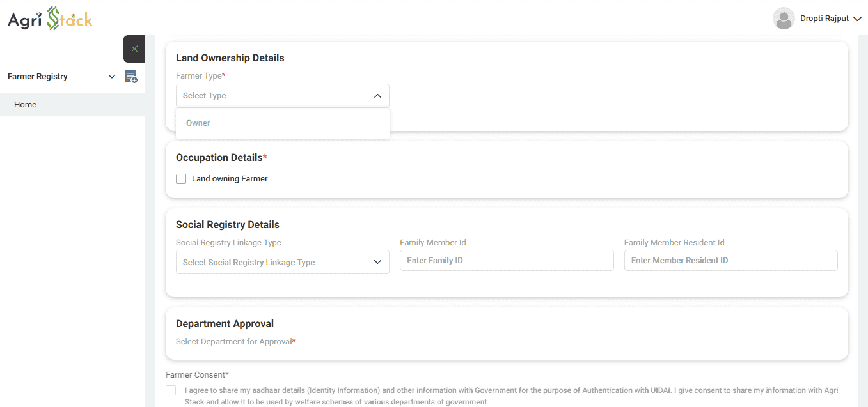This screenshot has width=868, height=407.
Task: Collapse the sidebar with the X icon
Action: click(x=134, y=49)
